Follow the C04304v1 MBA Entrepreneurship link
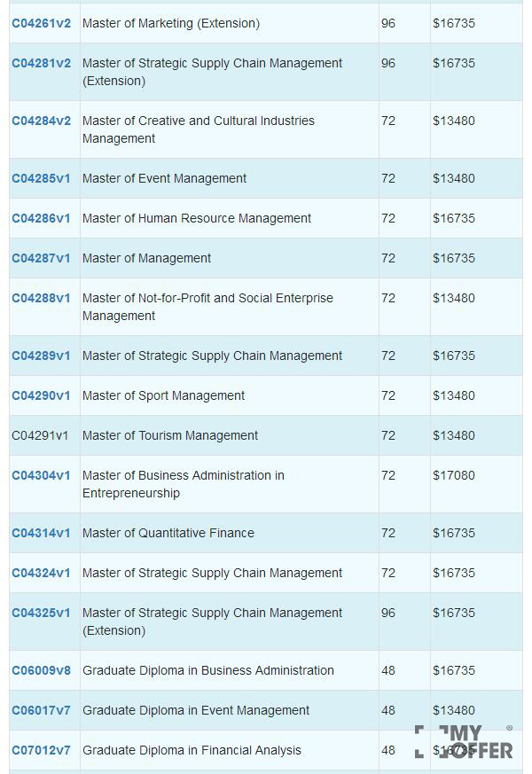Viewport: 532px width, 774px height. 41,475
